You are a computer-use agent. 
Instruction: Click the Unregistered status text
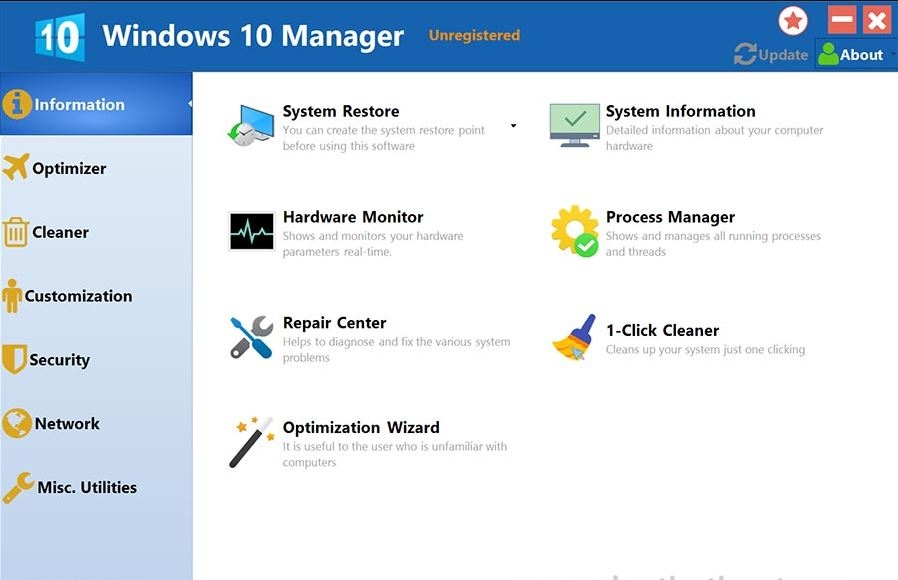coord(474,35)
